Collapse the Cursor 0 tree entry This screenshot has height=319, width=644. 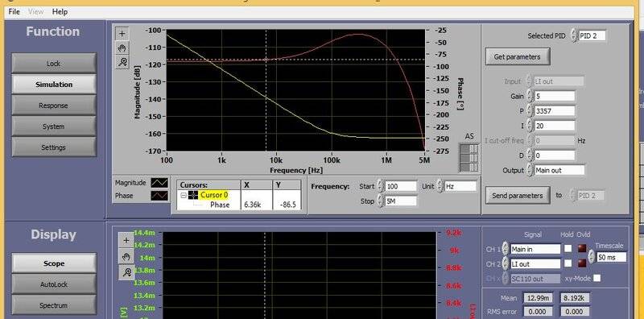pos(184,195)
